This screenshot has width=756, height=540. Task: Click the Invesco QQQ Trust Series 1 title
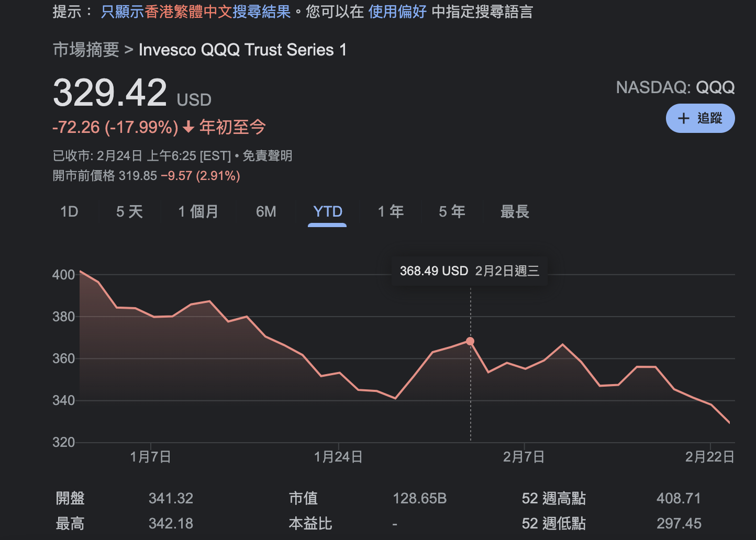(242, 50)
